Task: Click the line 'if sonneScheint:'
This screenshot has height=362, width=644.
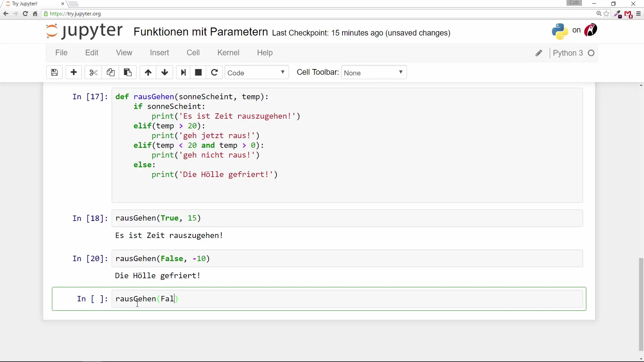Action: click(169, 107)
